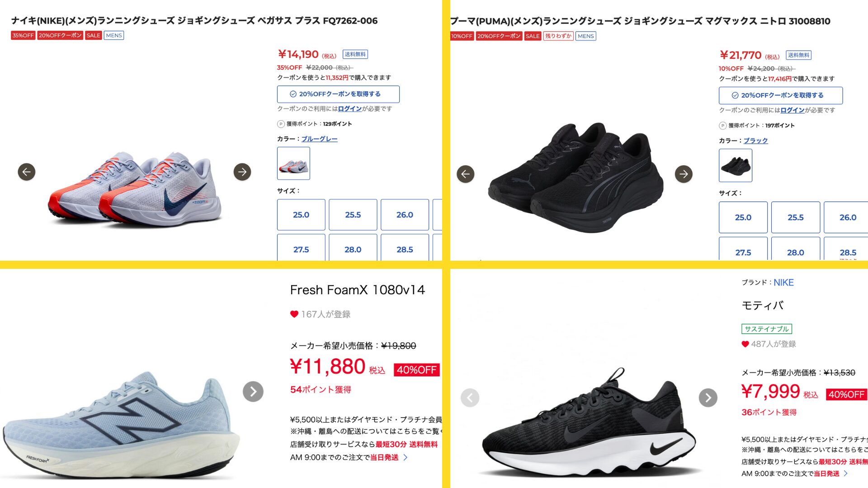
Task: Go to next Puma Magmax Nitro image
Action: 684,174
